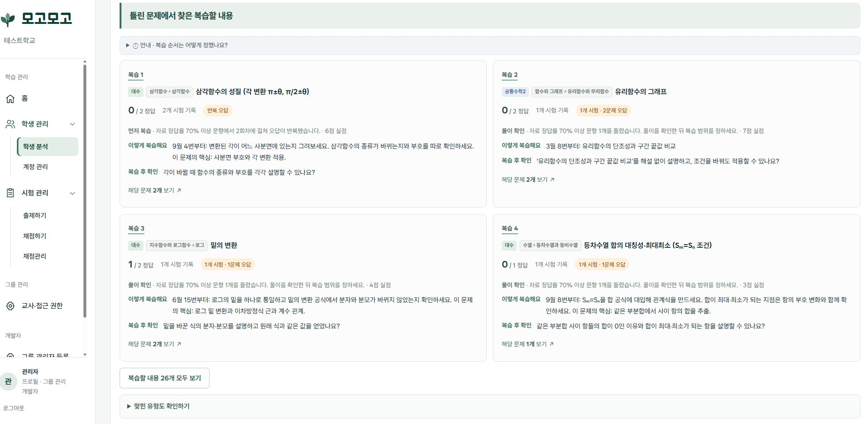Image resolution: width=868 pixels, height=424 pixels.
Task: Click the sidebar vertical scrollbar
Action: point(85,191)
